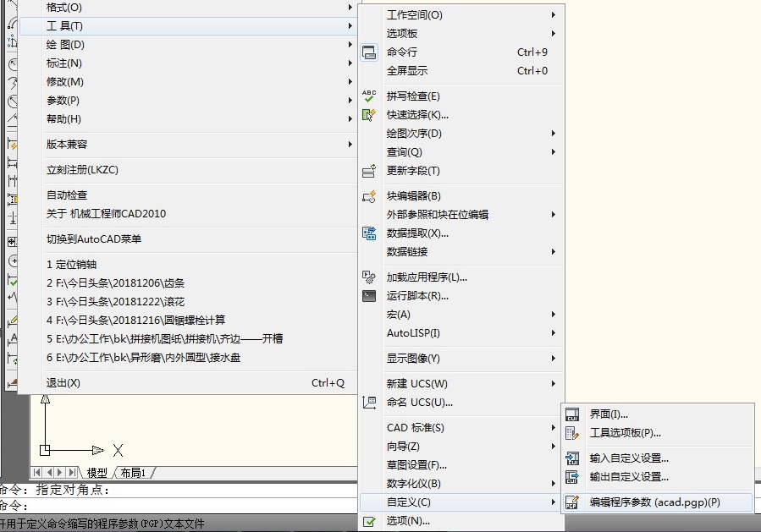The image size is (761, 532).
Task: Expand the 选项板 submenu arrow
Action: pos(554,34)
